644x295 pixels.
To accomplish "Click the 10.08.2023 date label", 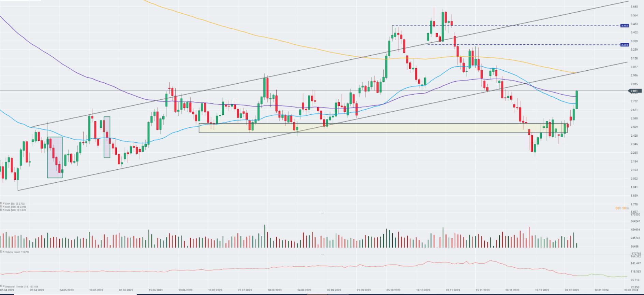I will 275,290.
